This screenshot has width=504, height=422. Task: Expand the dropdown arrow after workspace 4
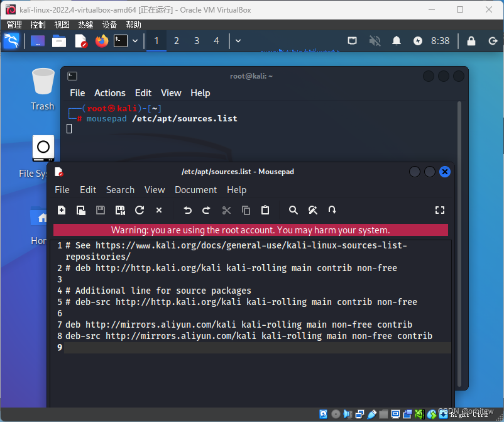point(238,41)
